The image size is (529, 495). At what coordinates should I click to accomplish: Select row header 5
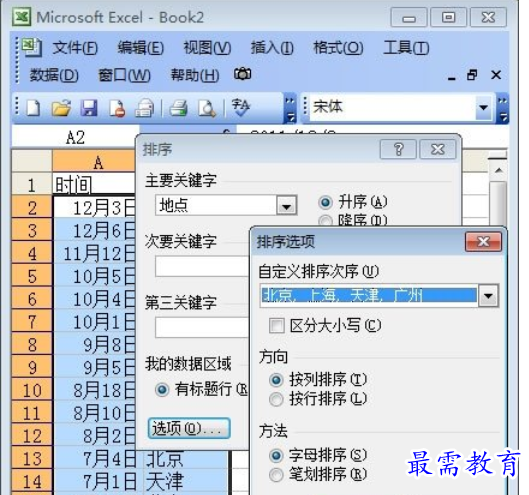[x=32, y=276]
